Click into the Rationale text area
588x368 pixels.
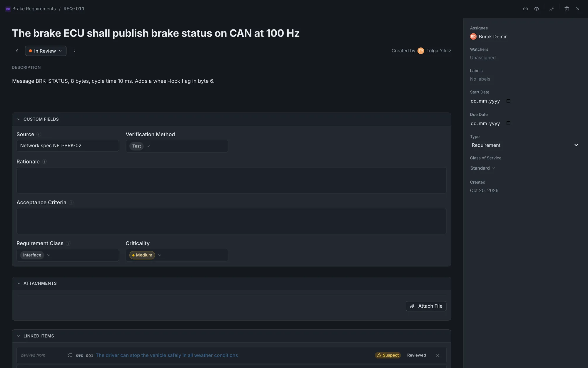[231, 180]
